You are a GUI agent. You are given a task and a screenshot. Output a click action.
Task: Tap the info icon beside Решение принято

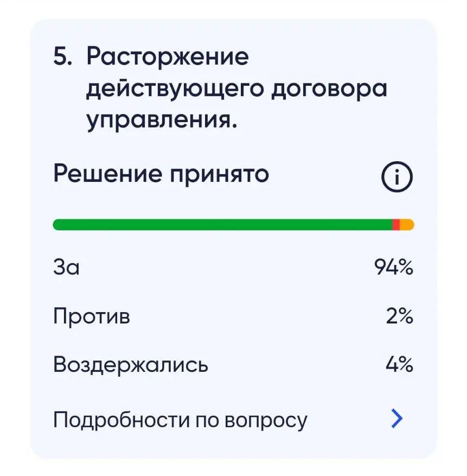pyautogui.click(x=397, y=177)
